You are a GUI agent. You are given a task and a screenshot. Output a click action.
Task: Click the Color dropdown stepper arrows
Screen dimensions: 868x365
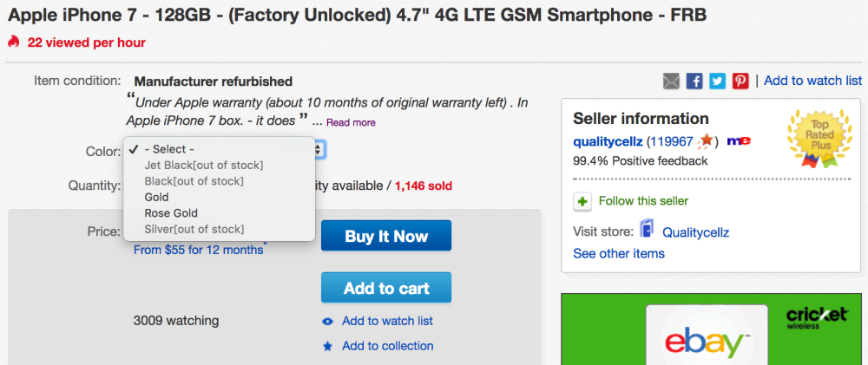coord(319,150)
